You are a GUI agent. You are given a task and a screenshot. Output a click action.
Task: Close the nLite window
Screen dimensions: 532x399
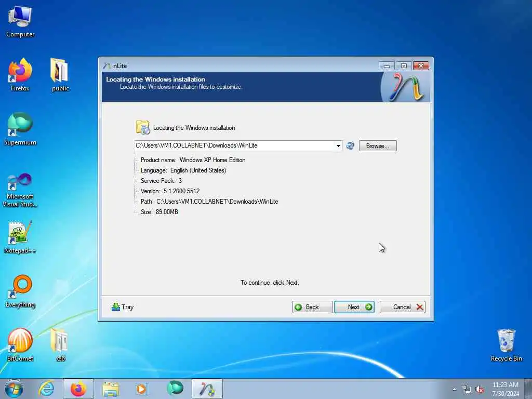421,66
